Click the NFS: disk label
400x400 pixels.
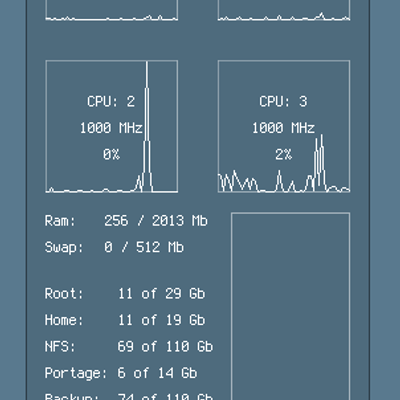[x=60, y=347]
